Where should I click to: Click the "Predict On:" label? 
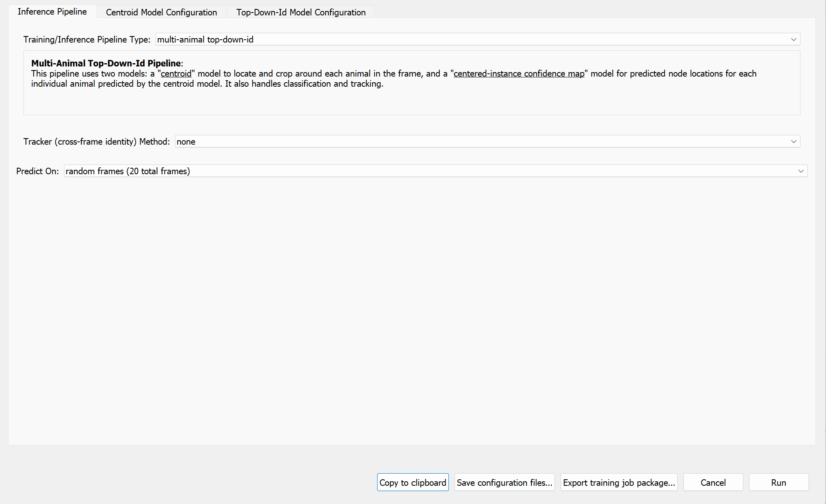coord(37,171)
